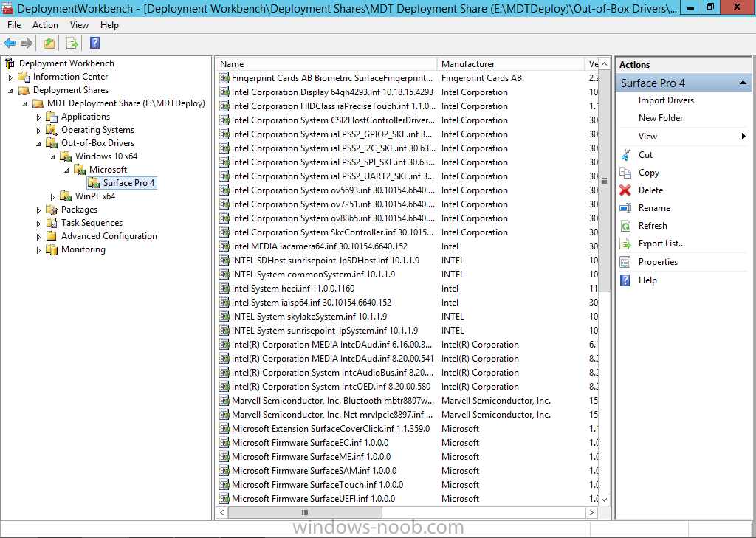
Task: Expand the Applications node
Action: click(38, 117)
